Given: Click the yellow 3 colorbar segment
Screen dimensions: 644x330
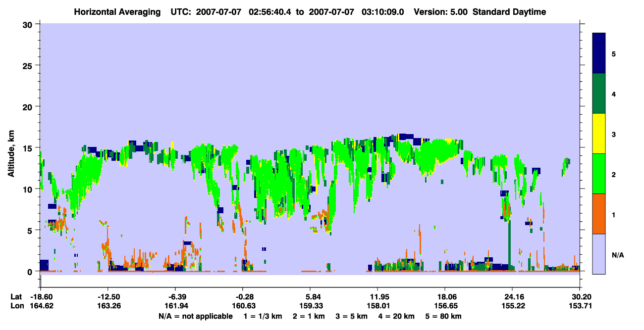Looking at the screenshot, I should (x=599, y=134).
